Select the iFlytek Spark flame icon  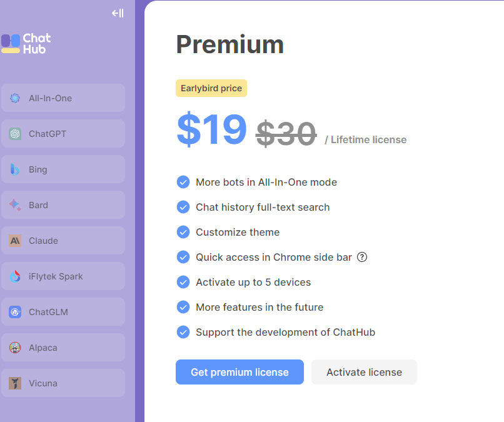[x=15, y=276]
